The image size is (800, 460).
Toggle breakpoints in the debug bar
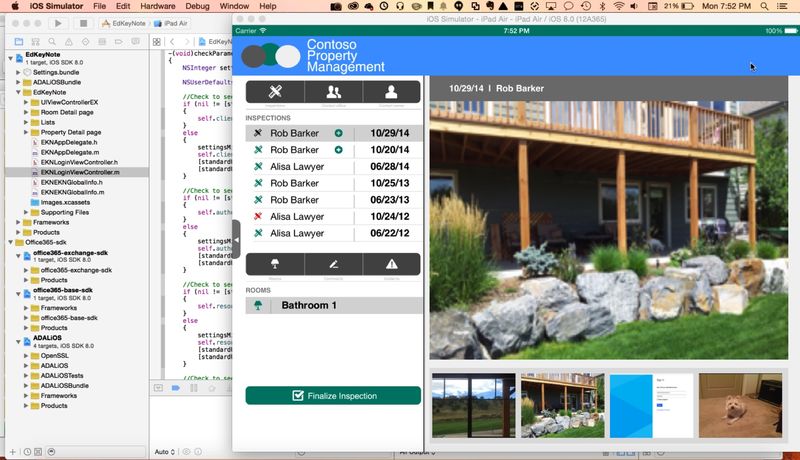[176, 388]
